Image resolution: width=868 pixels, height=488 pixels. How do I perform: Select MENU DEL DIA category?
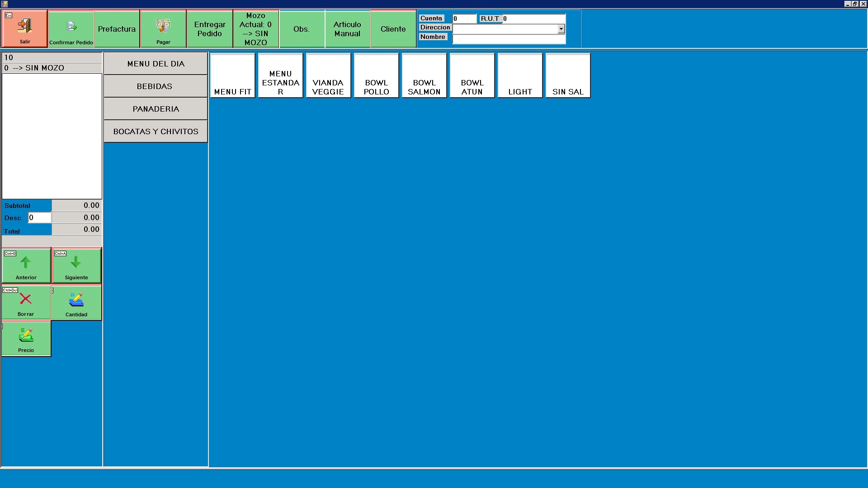coord(155,64)
